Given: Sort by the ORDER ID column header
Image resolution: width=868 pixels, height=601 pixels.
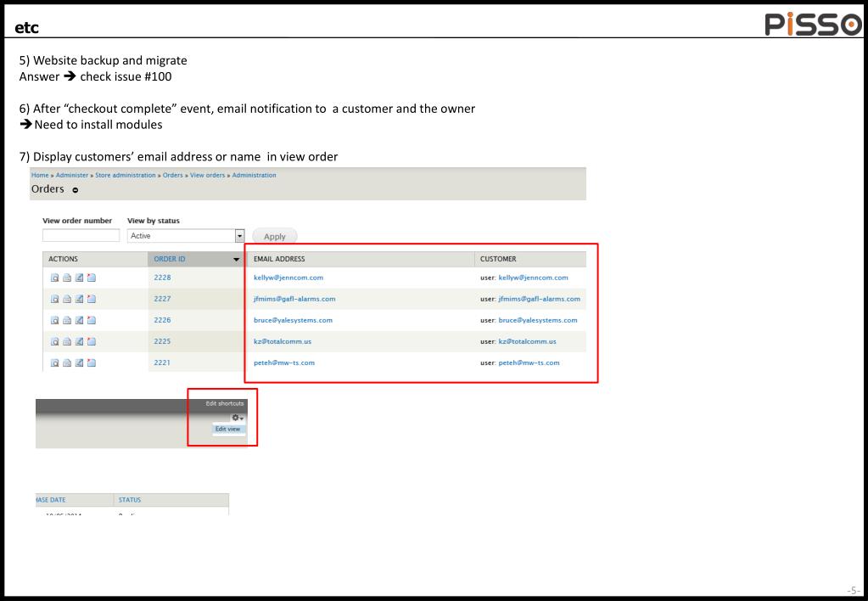Looking at the screenshot, I should tap(170, 259).
